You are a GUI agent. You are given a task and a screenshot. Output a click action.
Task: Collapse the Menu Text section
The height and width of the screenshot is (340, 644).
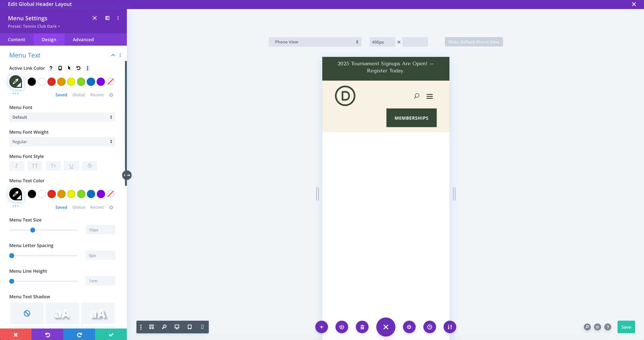pos(113,55)
